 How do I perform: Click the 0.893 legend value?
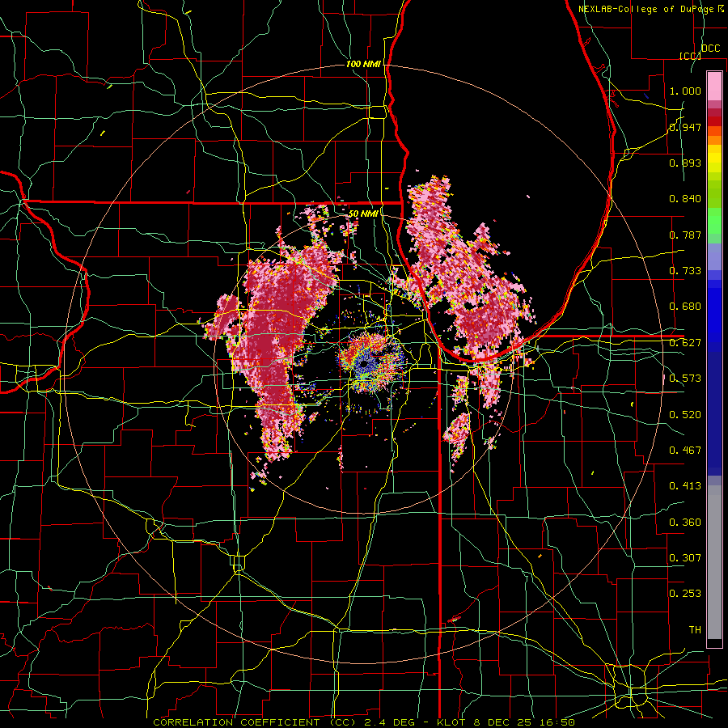[685, 163]
